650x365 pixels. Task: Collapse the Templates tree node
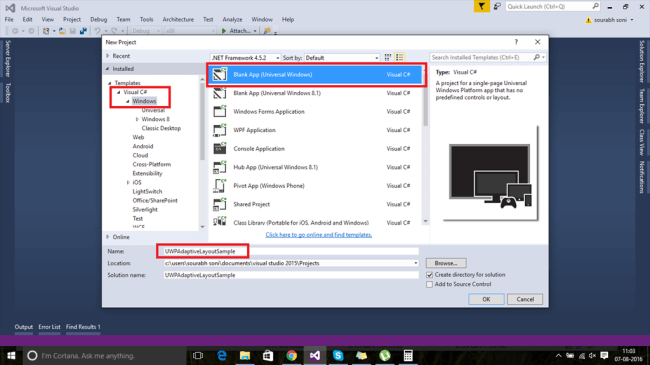point(110,83)
